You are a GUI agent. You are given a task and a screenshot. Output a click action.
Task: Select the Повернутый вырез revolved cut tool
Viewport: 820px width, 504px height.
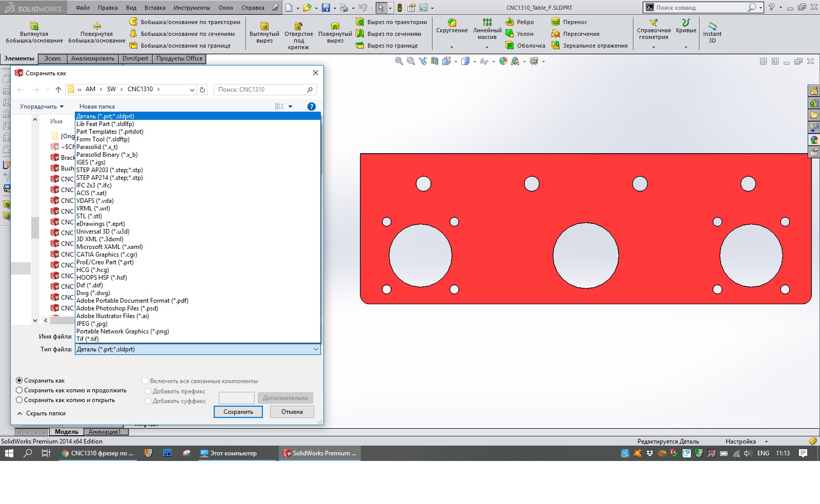tap(335, 33)
